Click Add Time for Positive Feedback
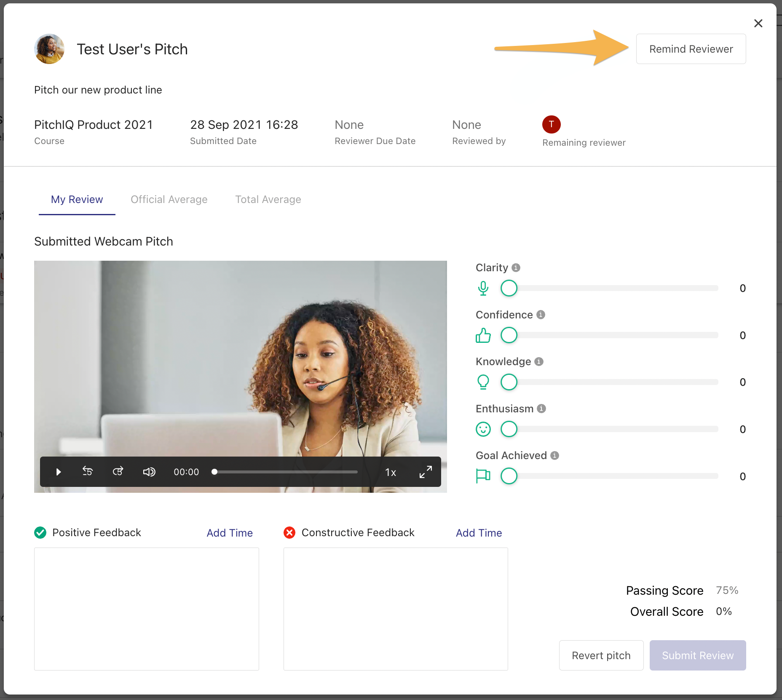 pyautogui.click(x=230, y=533)
